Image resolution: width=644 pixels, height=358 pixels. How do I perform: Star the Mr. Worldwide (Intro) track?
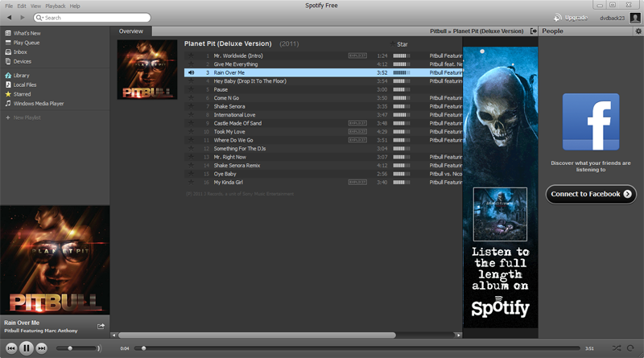191,56
